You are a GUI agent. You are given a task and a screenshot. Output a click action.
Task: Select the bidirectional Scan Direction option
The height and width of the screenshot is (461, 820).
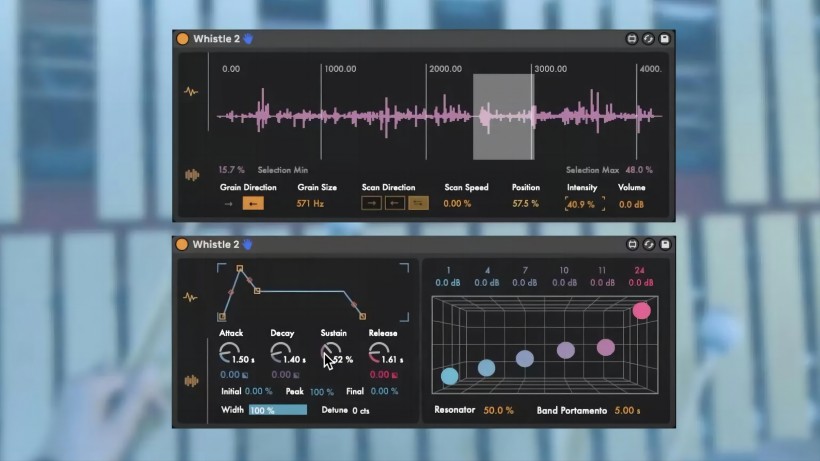419,204
